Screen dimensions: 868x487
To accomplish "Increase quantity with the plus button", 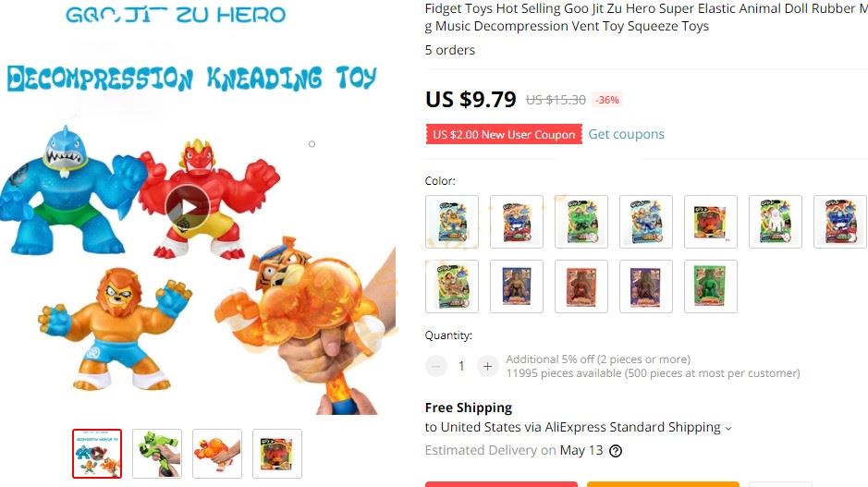I will [x=487, y=366].
